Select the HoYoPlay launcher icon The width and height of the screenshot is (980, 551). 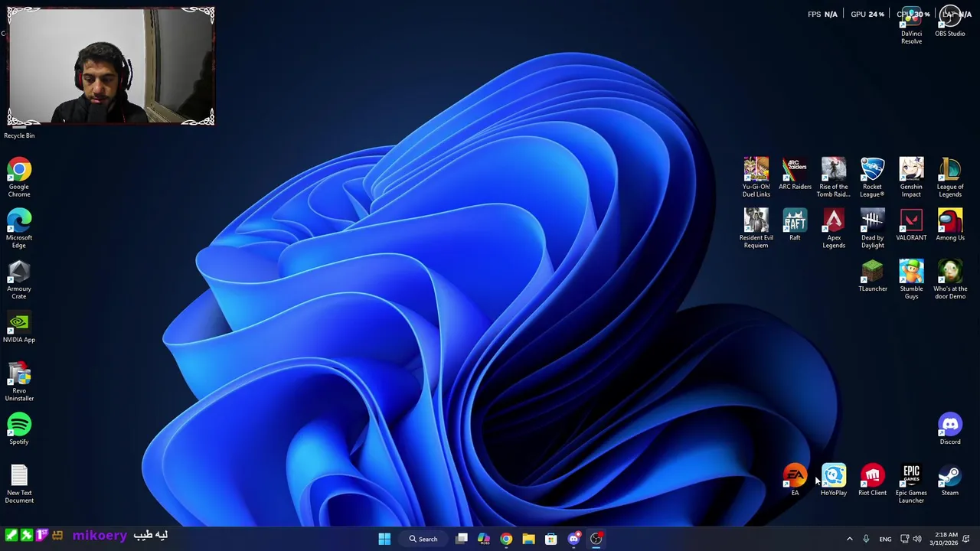834,480
